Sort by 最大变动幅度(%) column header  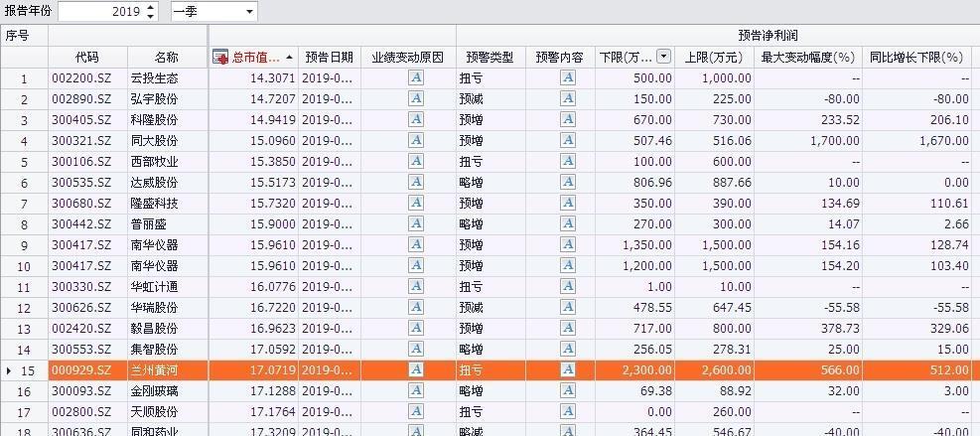(x=807, y=58)
